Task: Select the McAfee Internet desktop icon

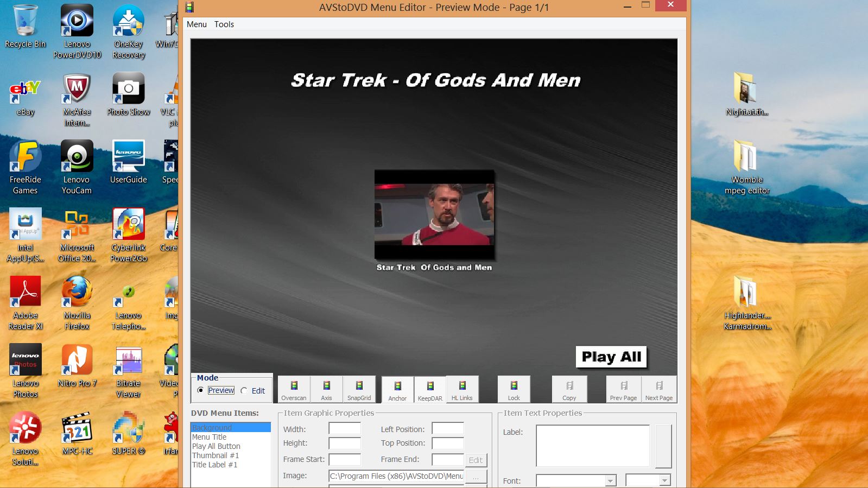Action: [x=77, y=100]
